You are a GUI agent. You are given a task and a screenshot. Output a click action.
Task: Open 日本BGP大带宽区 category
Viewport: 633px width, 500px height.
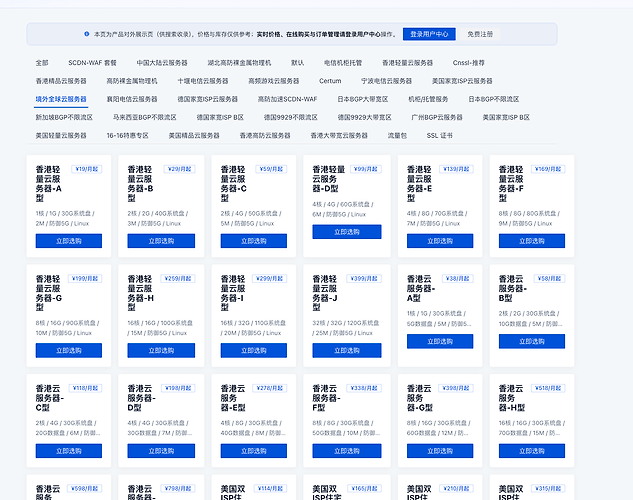[363, 99]
